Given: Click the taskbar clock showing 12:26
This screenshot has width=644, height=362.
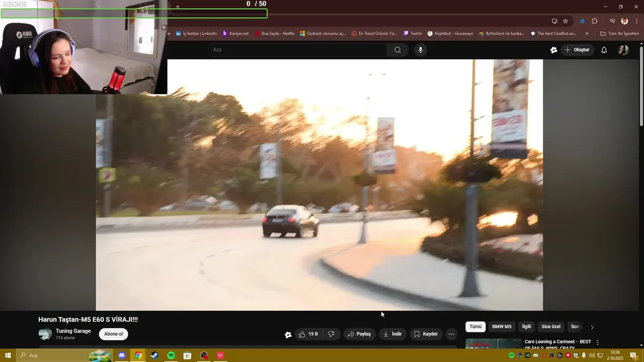Looking at the screenshot, I should coord(614,355).
